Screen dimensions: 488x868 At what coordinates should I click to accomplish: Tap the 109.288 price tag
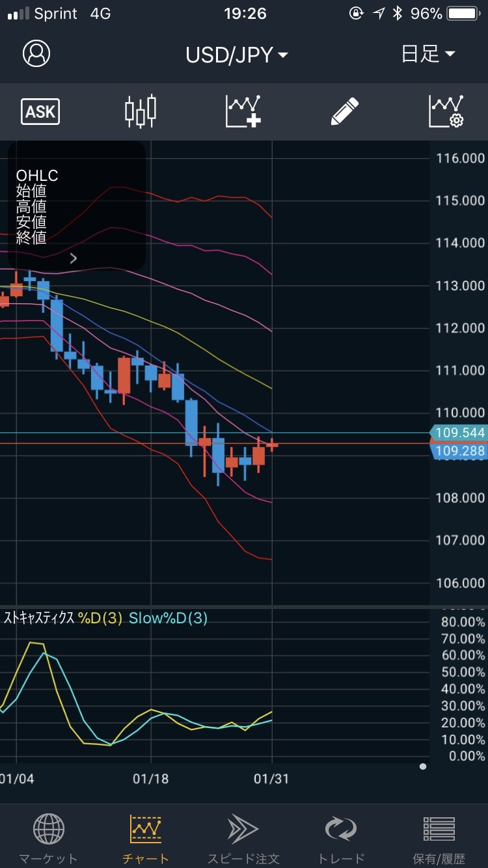457,450
